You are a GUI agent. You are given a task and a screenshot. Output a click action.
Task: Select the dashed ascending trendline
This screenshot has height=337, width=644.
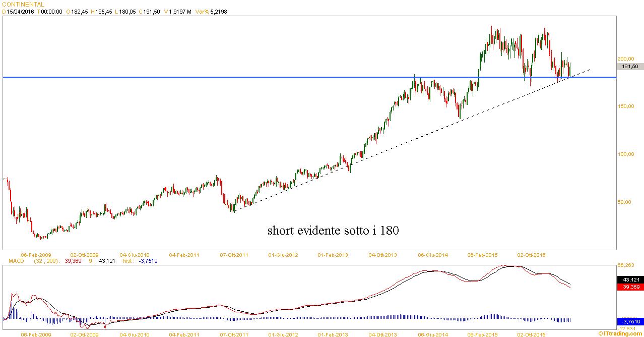(x=403, y=141)
